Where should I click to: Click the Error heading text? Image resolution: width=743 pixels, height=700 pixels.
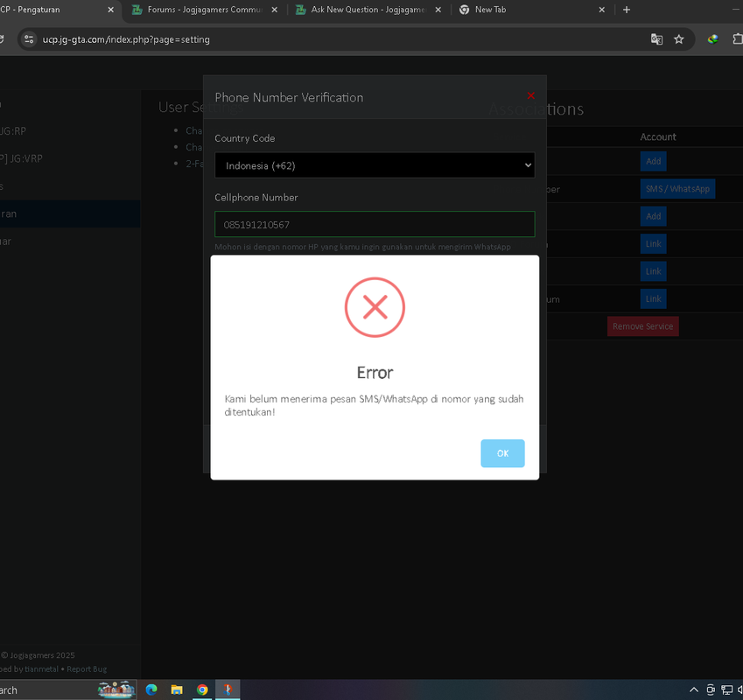(x=375, y=373)
